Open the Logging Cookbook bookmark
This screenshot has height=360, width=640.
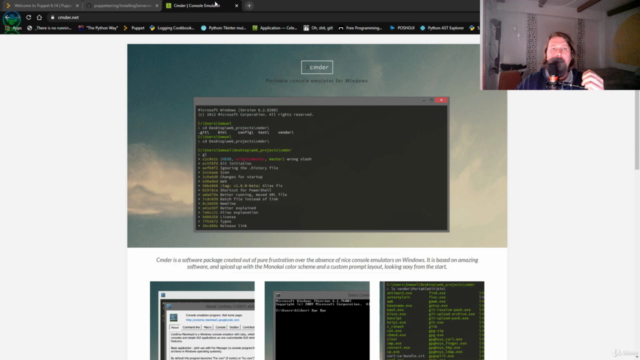point(172,28)
